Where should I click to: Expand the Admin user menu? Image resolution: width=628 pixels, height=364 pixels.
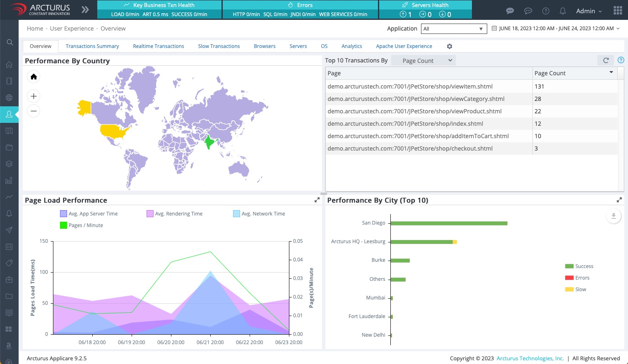coord(589,11)
